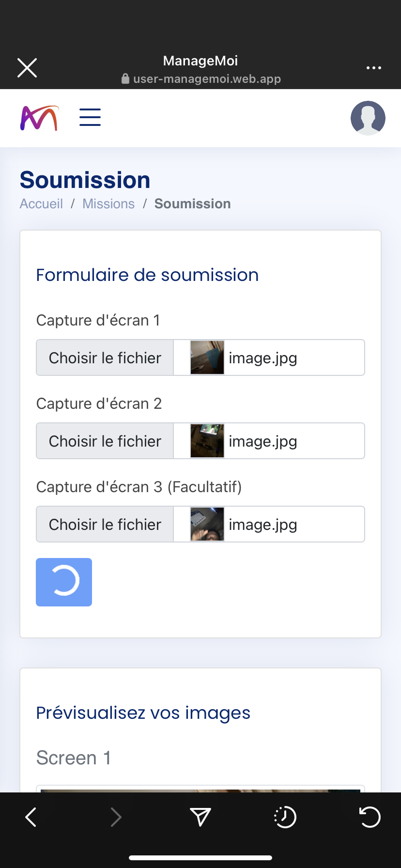
Task: Click the user-managemoi.web.app address text
Action: 207,79
